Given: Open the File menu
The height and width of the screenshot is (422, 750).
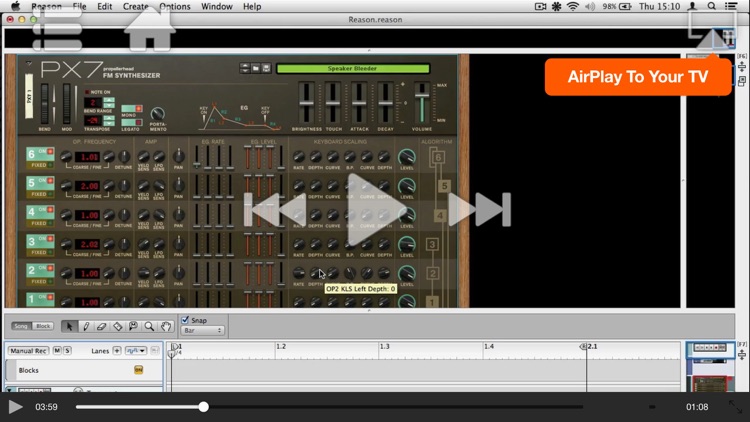Looking at the screenshot, I should point(79,6).
